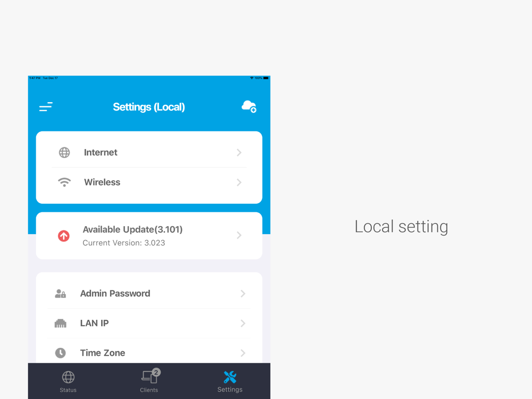Expand Admin Password chevron
Viewport: 532px width, 399px height.
[x=243, y=294]
